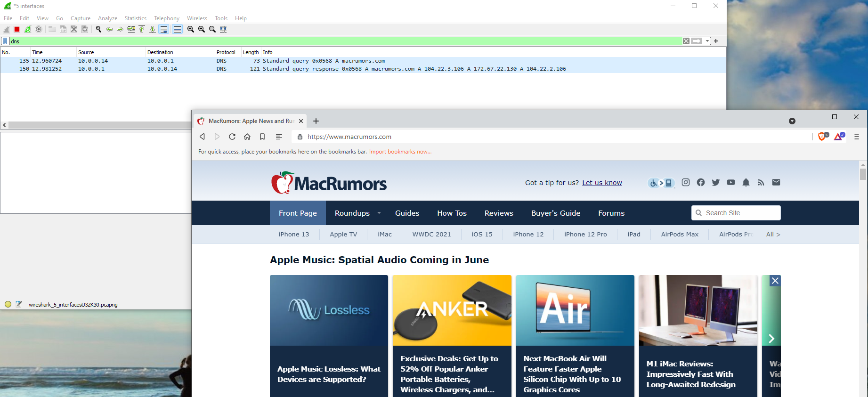868x397 pixels.
Task: Open display filter bookmarks
Action: coord(5,41)
